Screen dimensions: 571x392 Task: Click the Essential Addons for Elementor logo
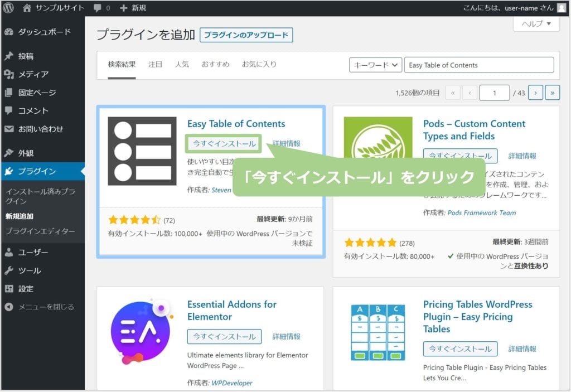tap(142, 332)
